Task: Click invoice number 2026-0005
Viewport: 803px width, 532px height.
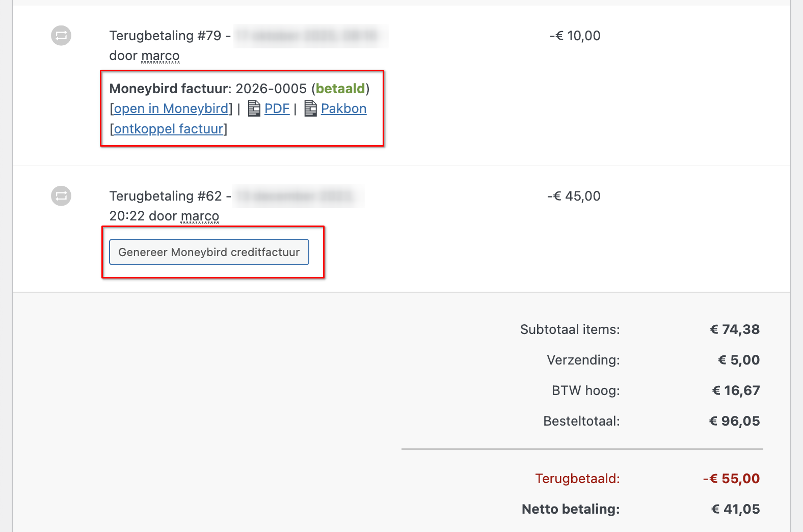Action: click(271, 89)
